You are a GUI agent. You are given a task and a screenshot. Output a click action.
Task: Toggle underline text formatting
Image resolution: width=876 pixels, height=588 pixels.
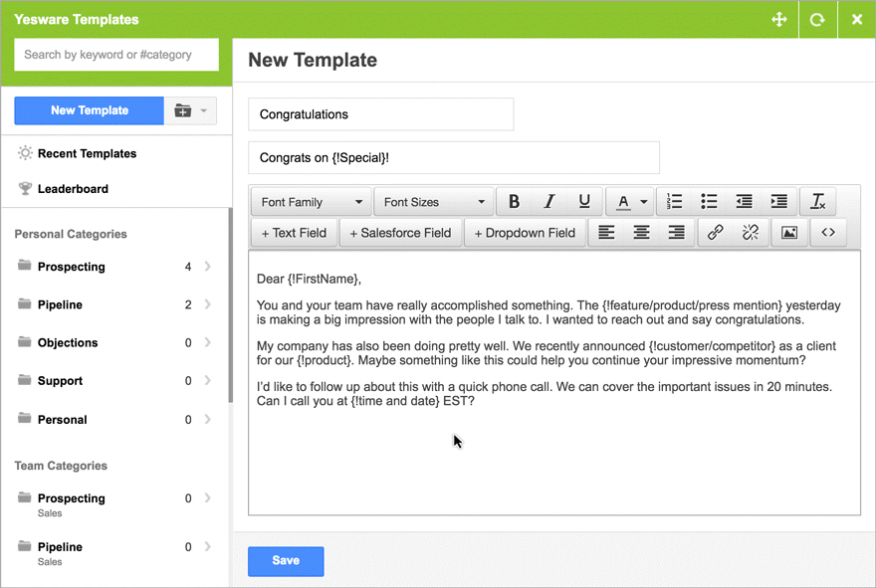[x=584, y=202]
